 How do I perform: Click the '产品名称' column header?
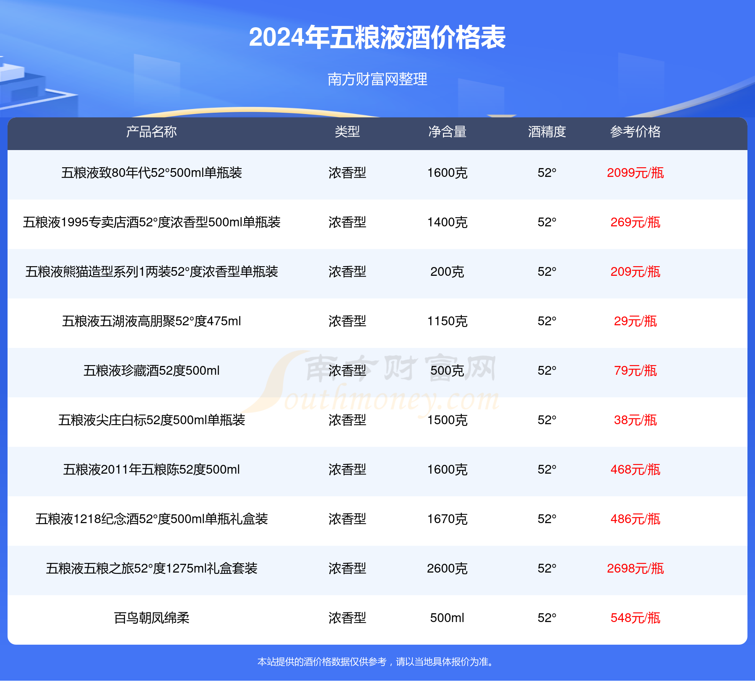click(151, 132)
